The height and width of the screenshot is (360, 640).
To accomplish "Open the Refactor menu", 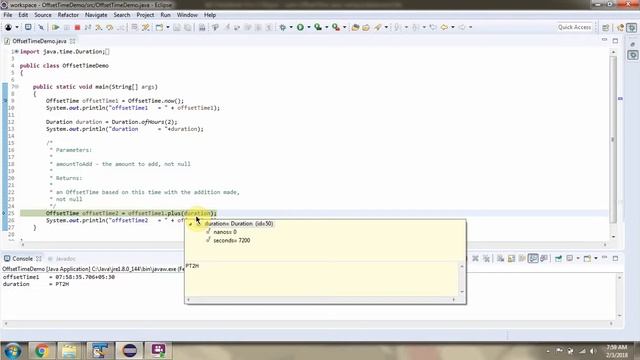I will 68,15.
